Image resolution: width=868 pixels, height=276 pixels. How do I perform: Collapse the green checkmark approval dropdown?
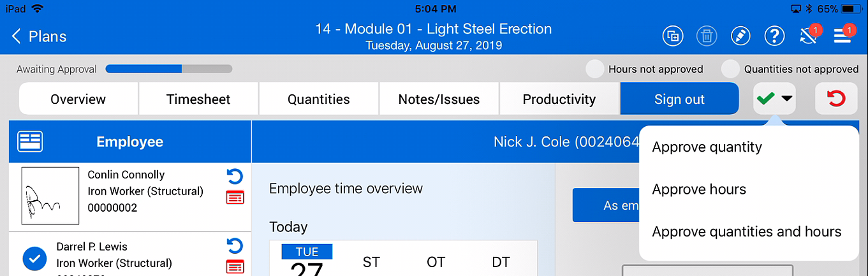click(x=774, y=99)
